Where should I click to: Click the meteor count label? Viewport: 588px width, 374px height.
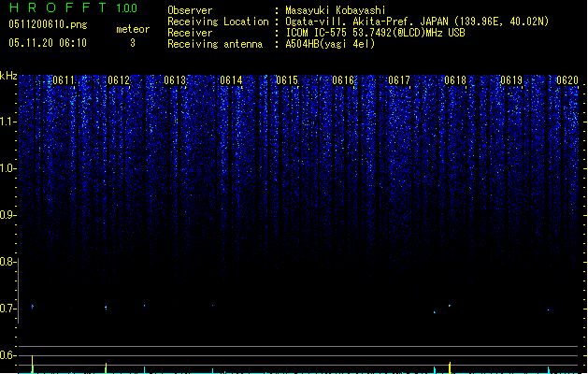[x=133, y=29]
